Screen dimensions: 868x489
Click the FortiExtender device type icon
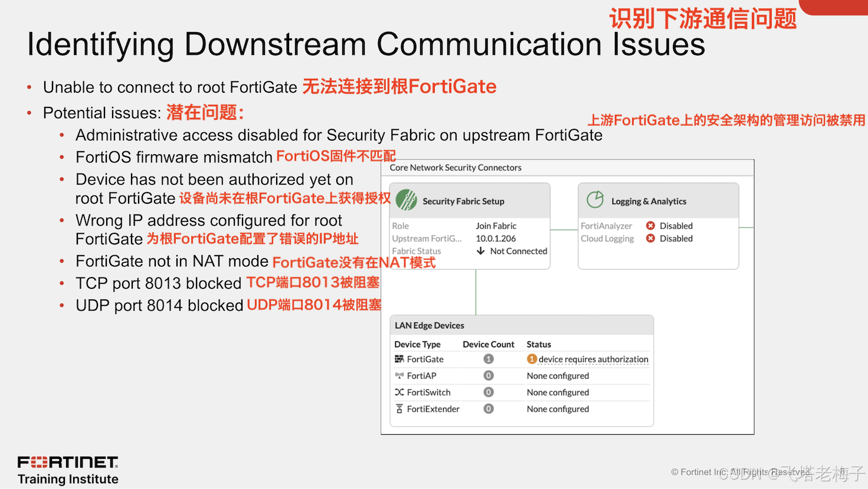[399, 409]
